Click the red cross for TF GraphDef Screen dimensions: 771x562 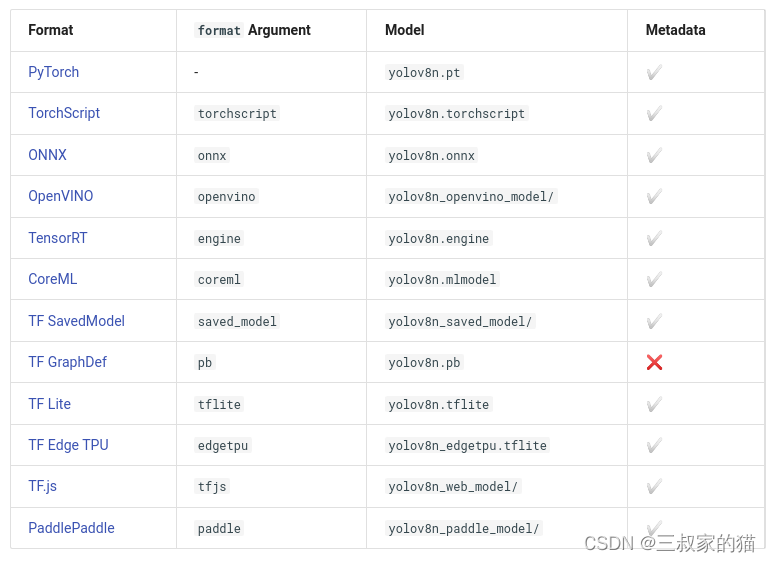coord(654,362)
